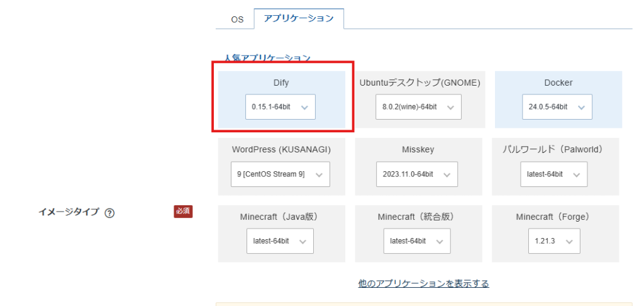Viewport: 644px width, 306px height.
Task: Open Minecraft Java版 version dropdown
Action: (x=280, y=241)
